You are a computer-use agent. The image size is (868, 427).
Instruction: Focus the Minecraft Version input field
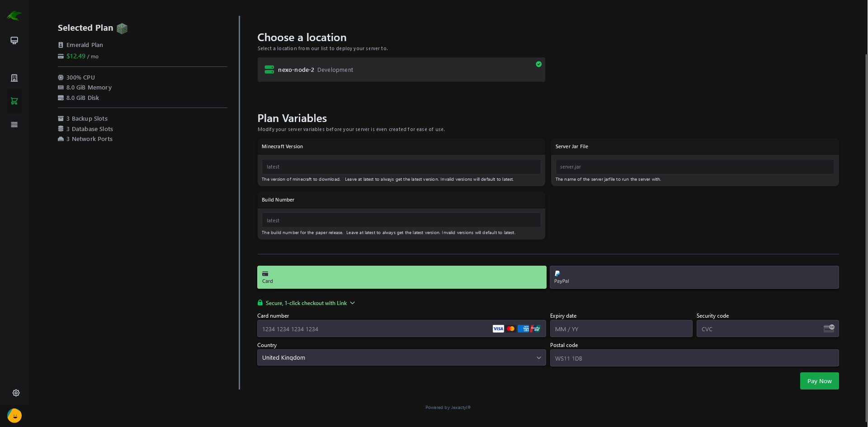tap(401, 167)
